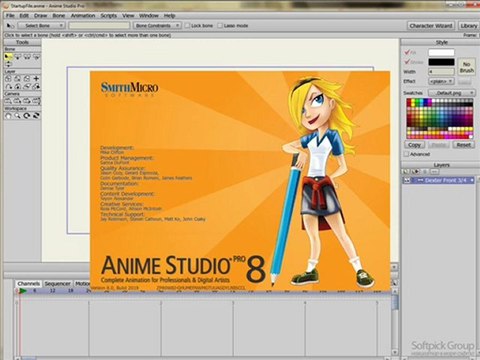This screenshot has height=360, width=480.
Task: Select the Zoom Workspace magnifier tool
Action: tap(18, 116)
